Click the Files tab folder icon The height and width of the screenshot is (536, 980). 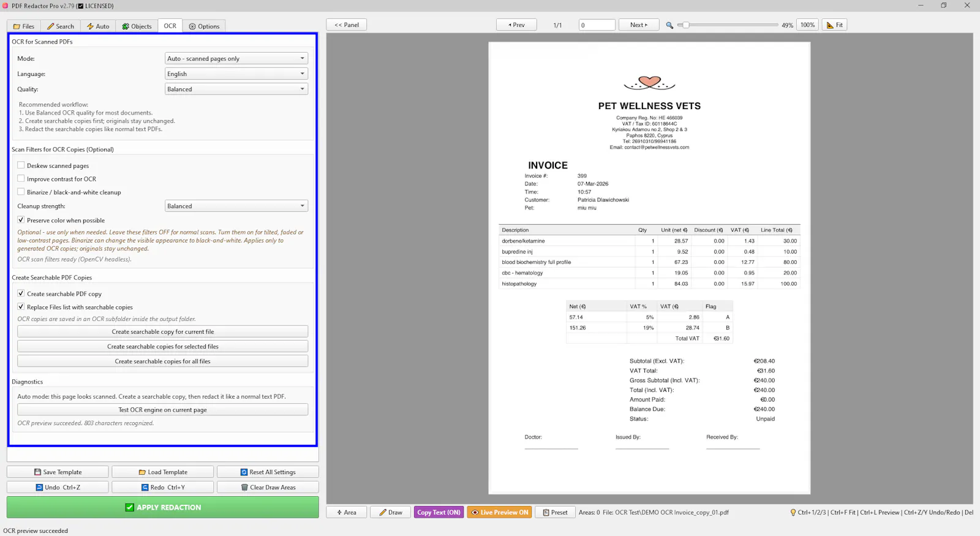[17, 26]
